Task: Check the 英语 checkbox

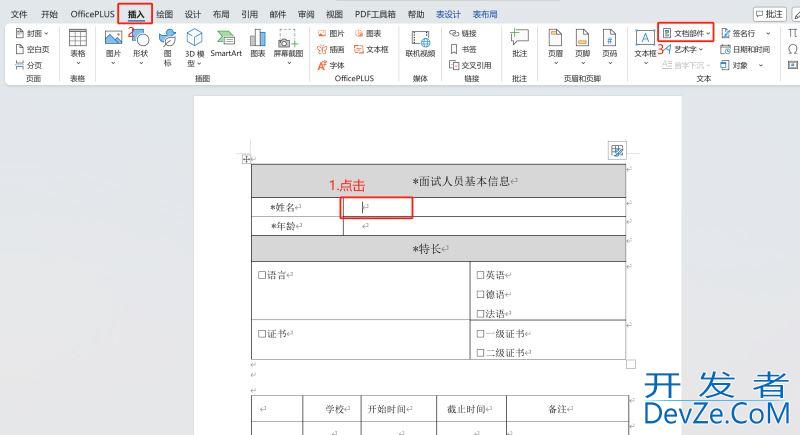Action: pos(481,275)
